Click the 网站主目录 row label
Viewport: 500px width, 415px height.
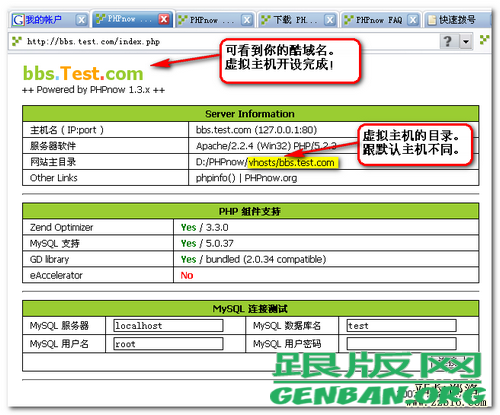coord(53,162)
